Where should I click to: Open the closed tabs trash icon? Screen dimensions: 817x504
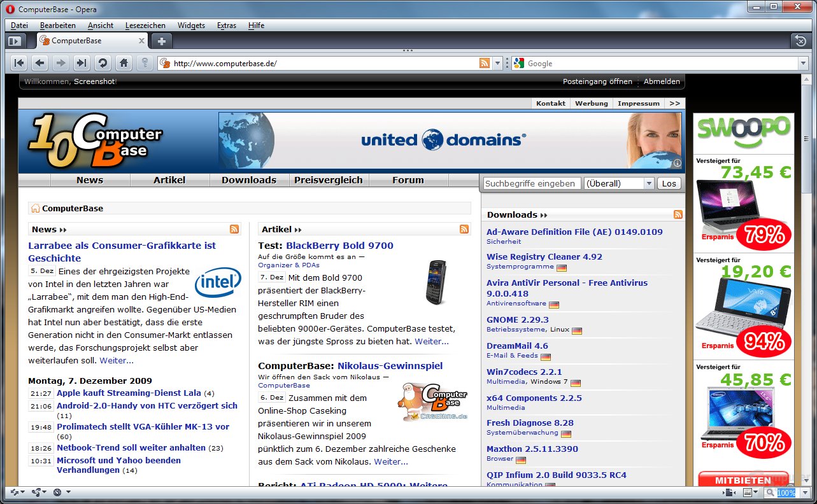(801, 41)
